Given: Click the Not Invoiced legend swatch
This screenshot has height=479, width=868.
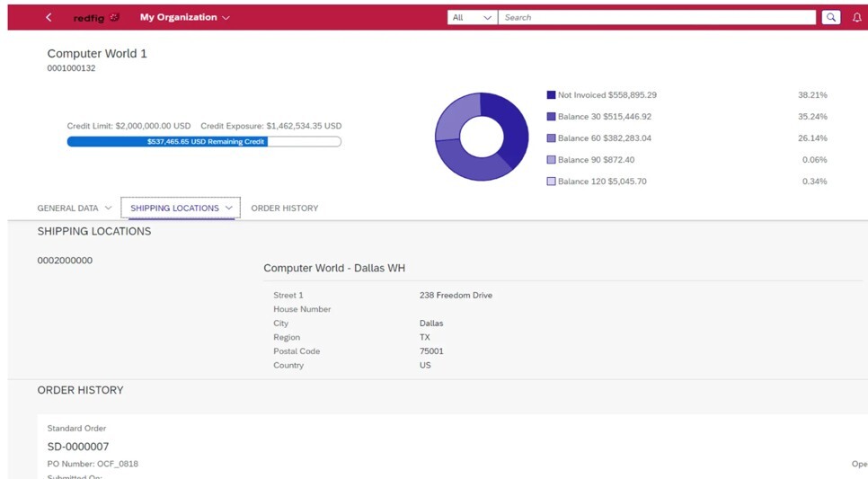Looking at the screenshot, I should coord(551,94).
